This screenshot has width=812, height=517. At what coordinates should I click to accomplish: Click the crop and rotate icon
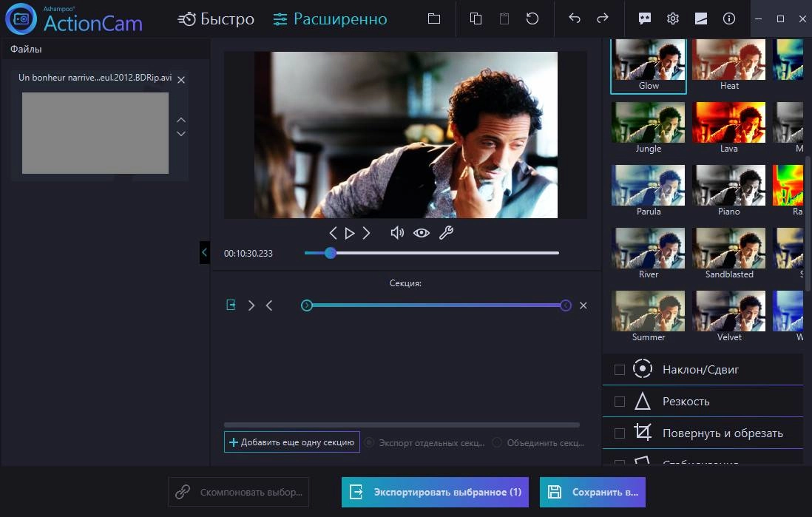click(x=643, y=432)
